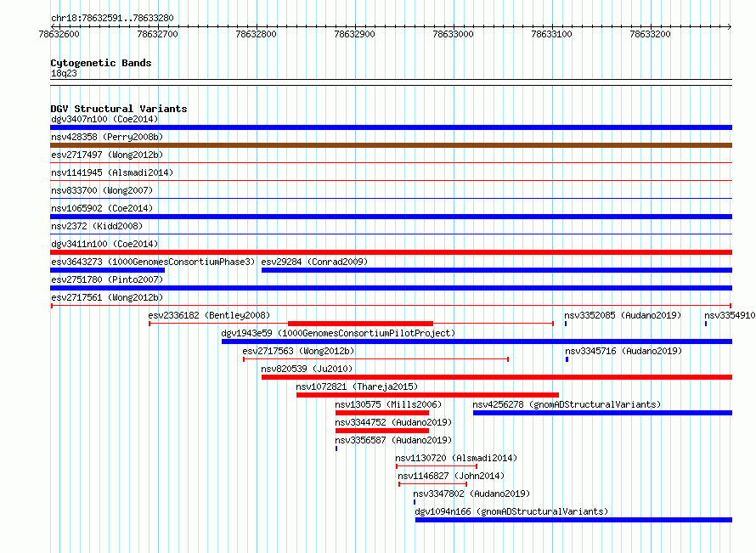
Task: Open the esv2751780 (Pinto2007) label
Action: [x=107, y=279]
